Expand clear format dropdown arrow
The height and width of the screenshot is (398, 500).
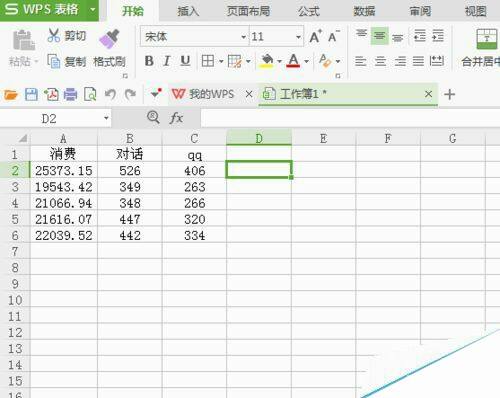[x=338, y=61]
